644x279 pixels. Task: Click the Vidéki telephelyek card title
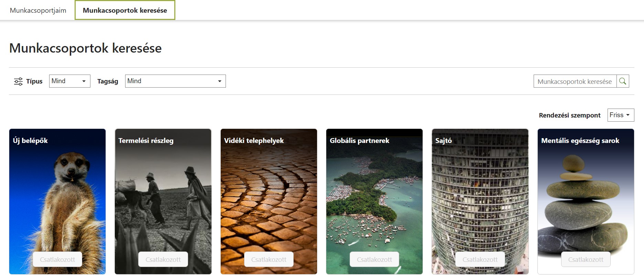tap(254, 141)
